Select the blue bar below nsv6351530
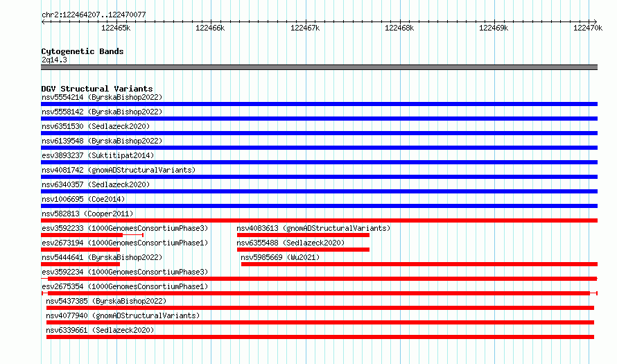The image size is (617, 364). coord(319,133)
